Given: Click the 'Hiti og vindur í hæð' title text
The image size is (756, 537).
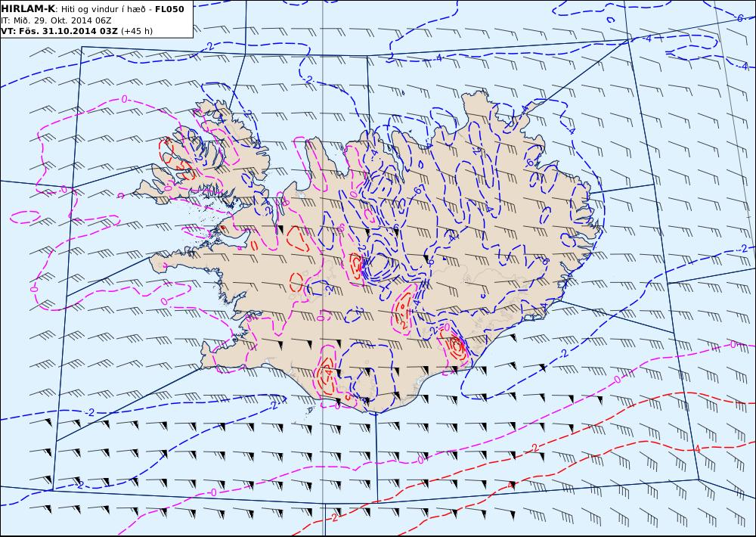Looking at the screenshot, I should pyautogui.click(x=104, y=9).
